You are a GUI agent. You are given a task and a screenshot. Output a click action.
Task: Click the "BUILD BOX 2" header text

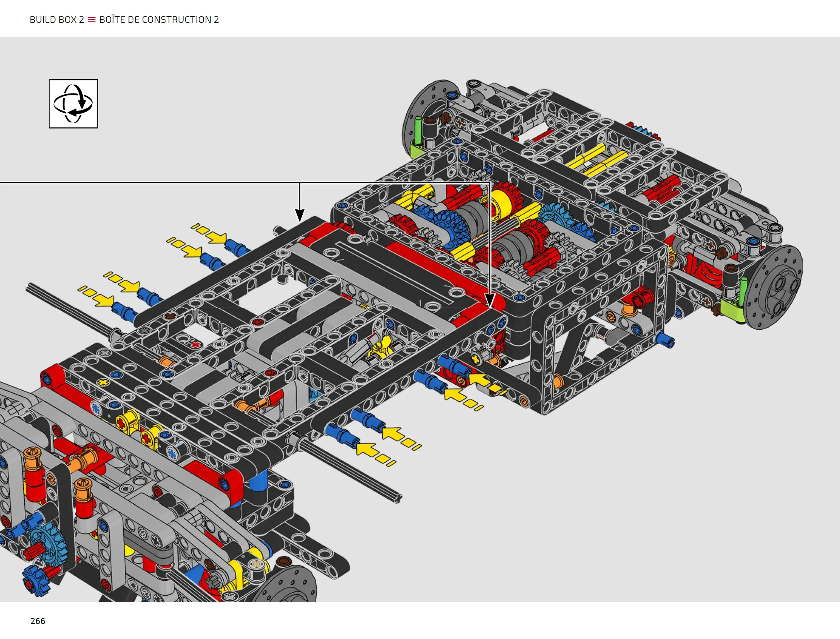(x=57, y=20)
